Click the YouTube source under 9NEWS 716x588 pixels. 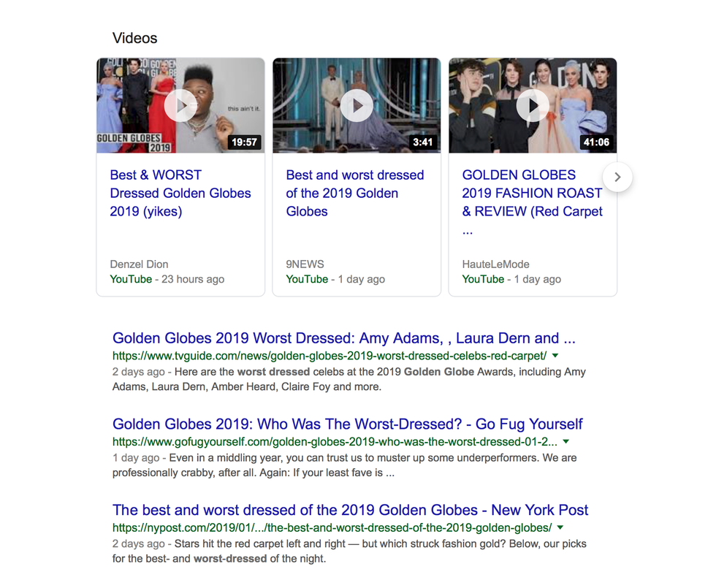click(x=307, y=279)
